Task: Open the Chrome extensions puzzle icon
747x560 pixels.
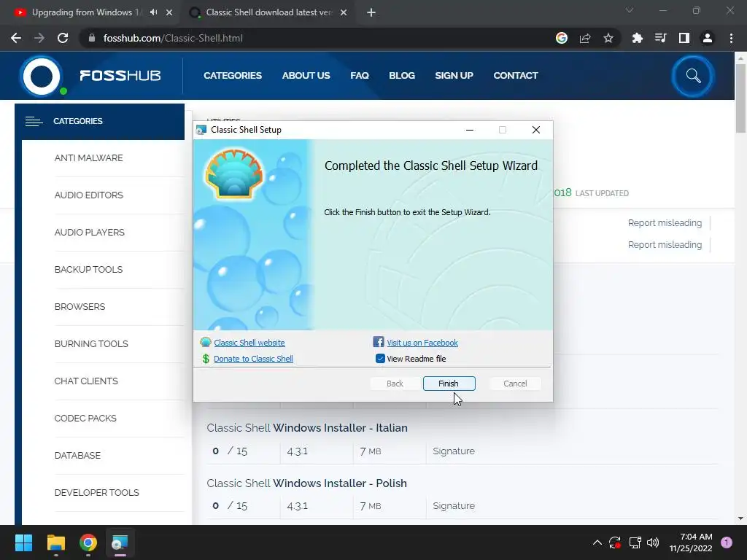Action: pos(637,38)
